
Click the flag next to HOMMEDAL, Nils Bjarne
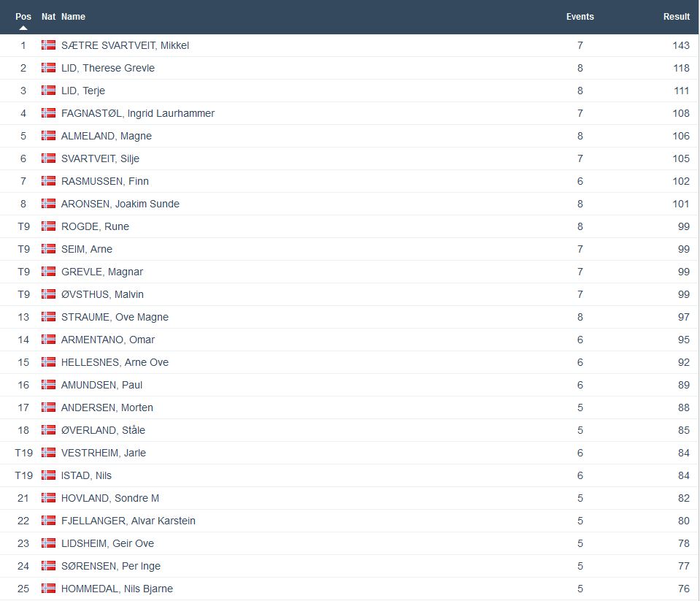point(48,589)
